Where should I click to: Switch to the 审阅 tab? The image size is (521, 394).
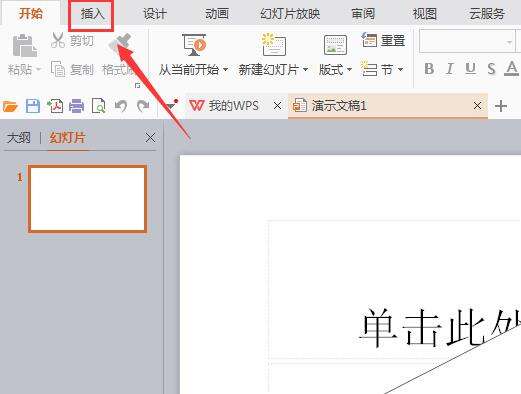click(363, 14)
